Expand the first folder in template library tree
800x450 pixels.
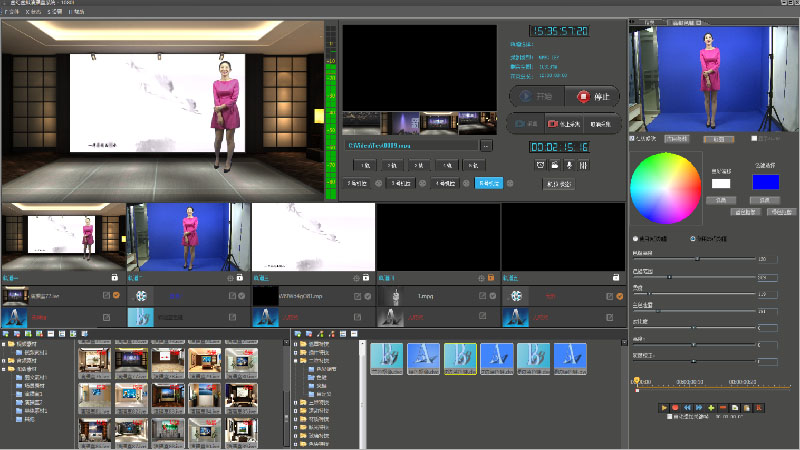point(295,344)
